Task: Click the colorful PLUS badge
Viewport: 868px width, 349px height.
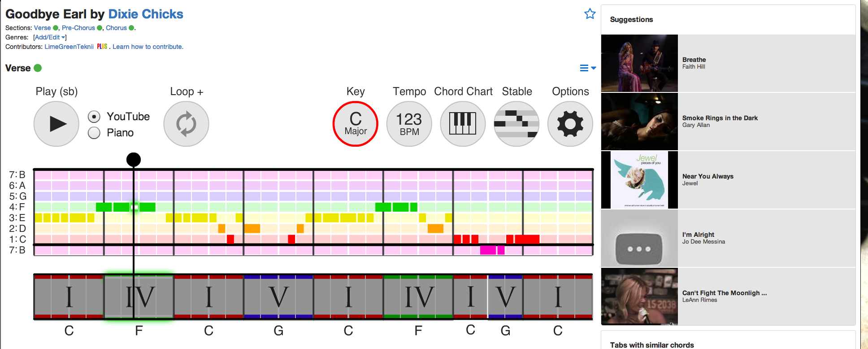Action: pos(102,47)
